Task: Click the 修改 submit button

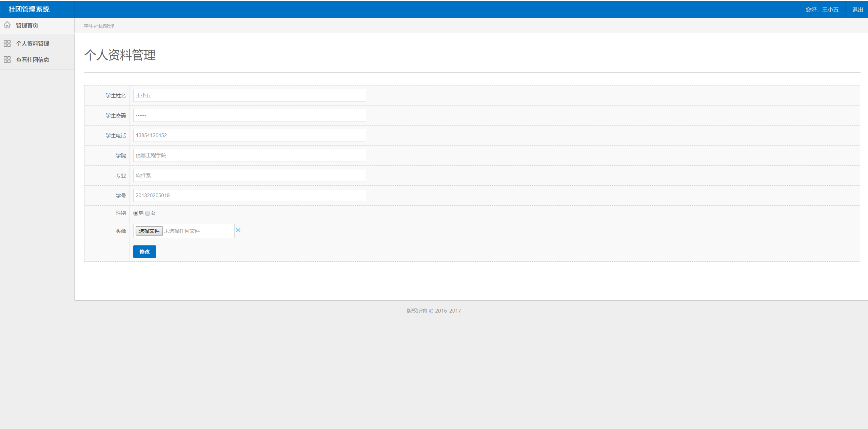Action: tap(144, 251)
